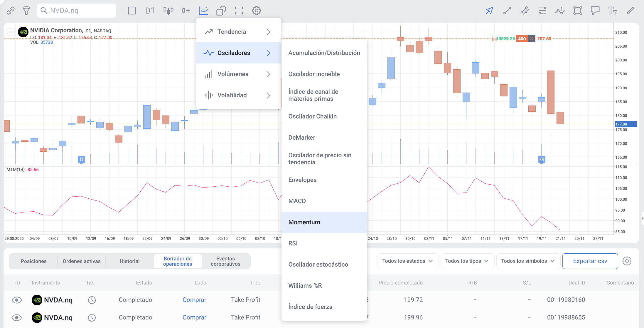Viewport: 644px width, 328px height.
Task: Select the brush drawing tool
Action: click(x=630, y=11)
